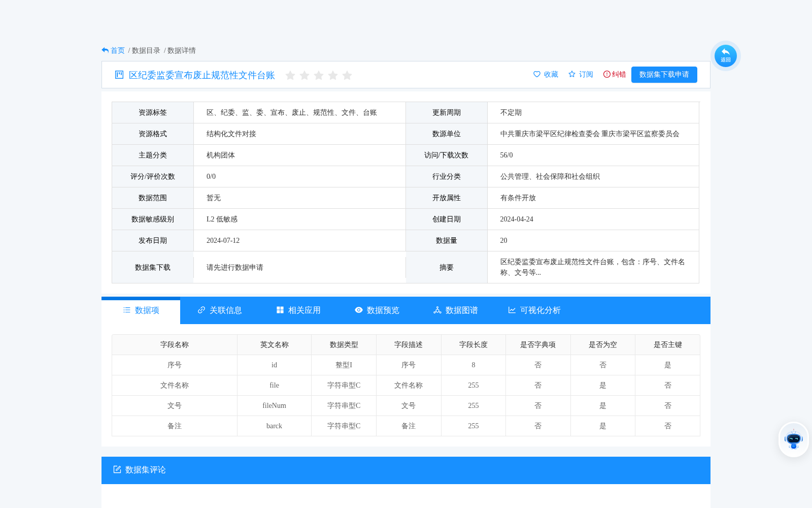Click the third rating star
This screenshot has width=812, height=508.
(319, 75)
